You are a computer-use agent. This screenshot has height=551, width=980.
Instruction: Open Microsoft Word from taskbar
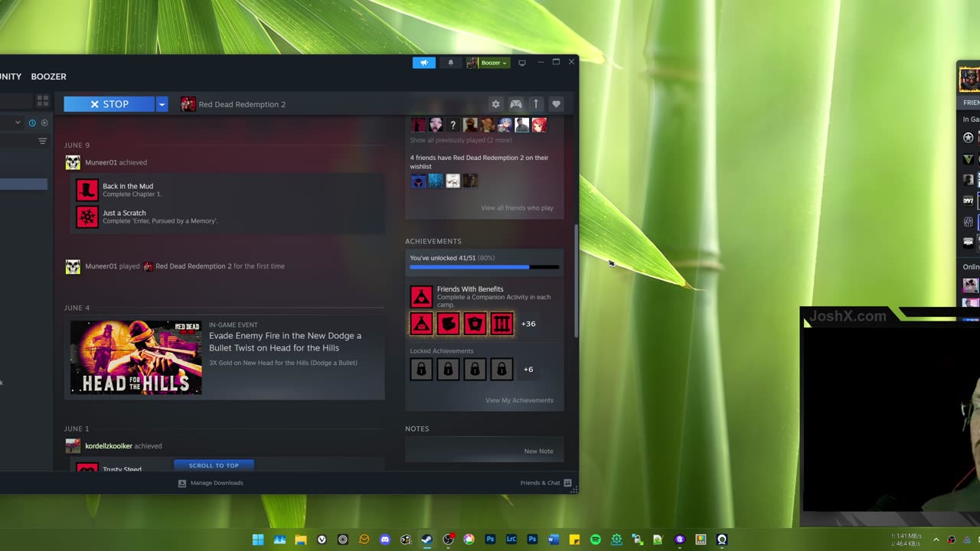tap(554, 540)
